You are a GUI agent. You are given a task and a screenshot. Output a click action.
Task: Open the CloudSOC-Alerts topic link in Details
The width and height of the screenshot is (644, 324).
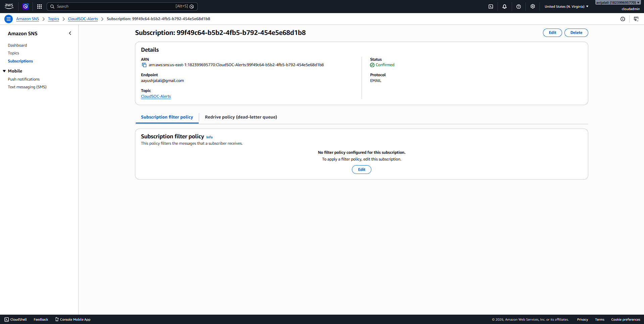coord(156,96)
